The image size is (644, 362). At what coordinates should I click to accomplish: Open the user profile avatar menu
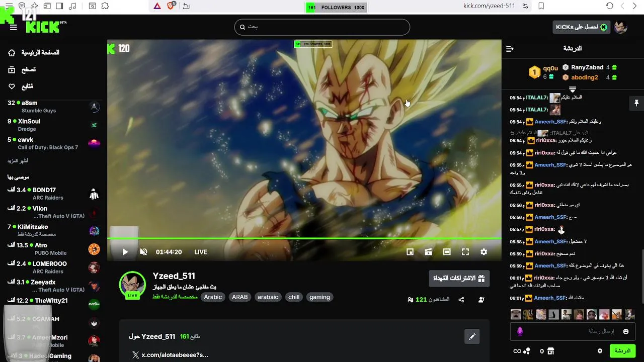620,27
